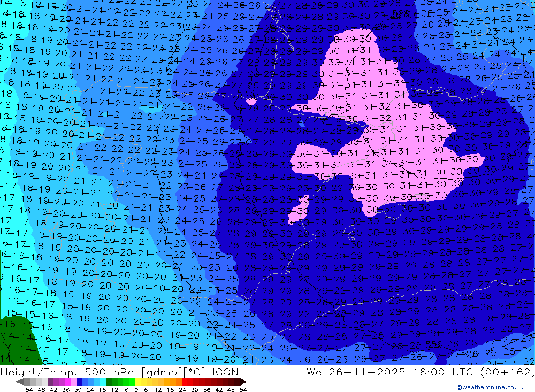535x392 pixels.
Task: Click the right arrow end of color scale
Action: coord(243,381)
